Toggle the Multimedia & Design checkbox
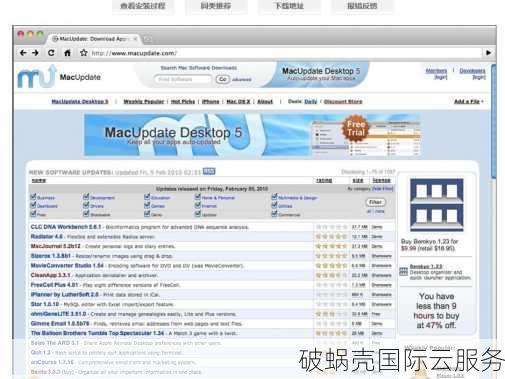 274,196
